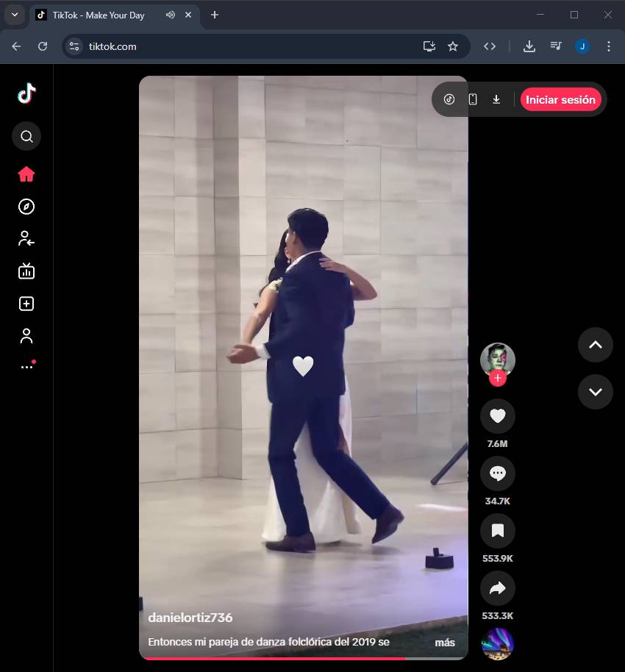Go to next video with down arrow
625x672 pixels.
(595, 391)
